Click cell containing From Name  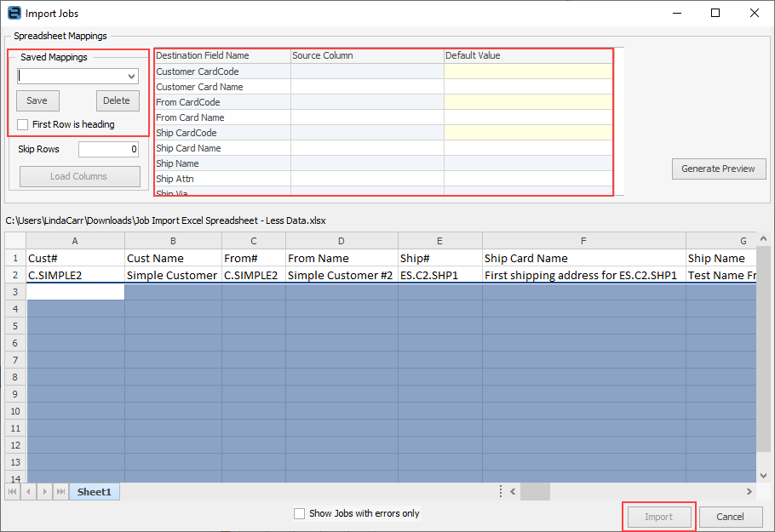pos(342,258)
